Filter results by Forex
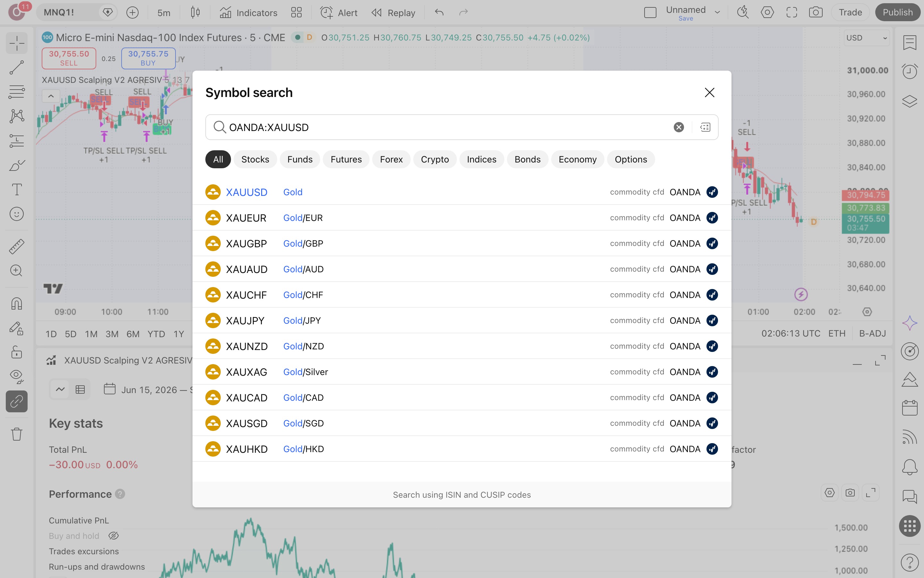 pos(391,159)
